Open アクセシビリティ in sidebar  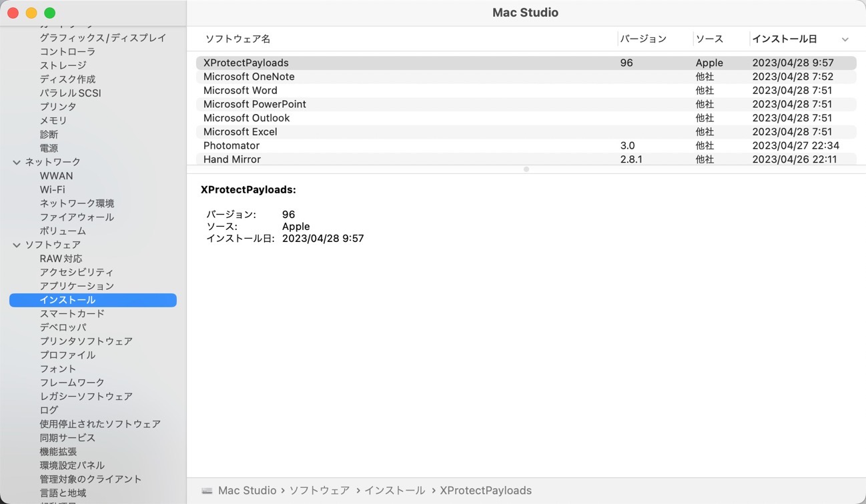(77, 273)
